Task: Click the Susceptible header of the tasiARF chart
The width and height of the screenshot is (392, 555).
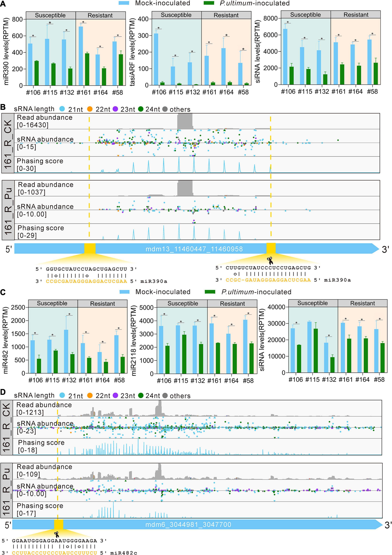Action: point(177,15)
